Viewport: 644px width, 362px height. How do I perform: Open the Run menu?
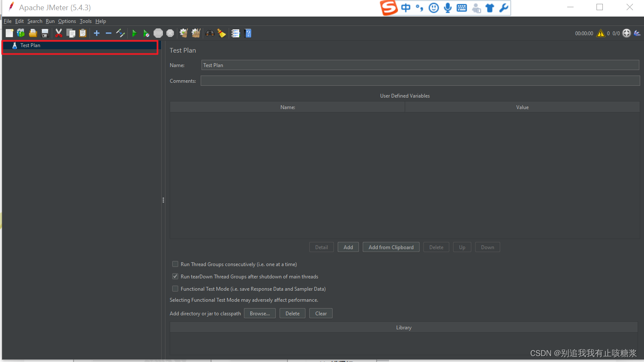(x=50, y=21)
